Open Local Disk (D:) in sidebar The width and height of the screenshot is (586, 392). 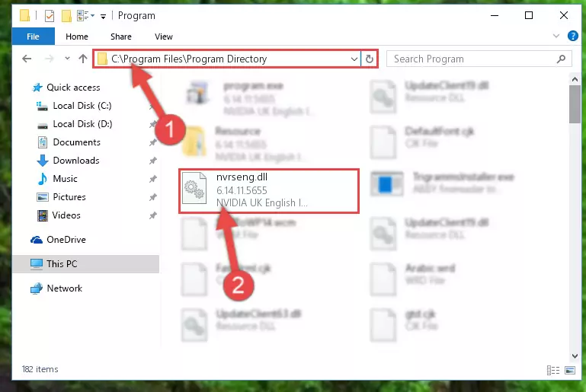click(82, 124)
